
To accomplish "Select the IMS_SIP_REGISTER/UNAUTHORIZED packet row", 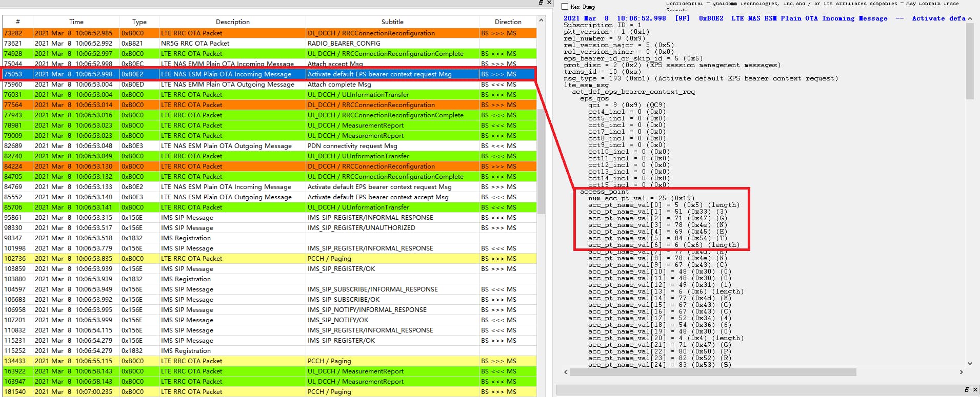I will [361, 228].
